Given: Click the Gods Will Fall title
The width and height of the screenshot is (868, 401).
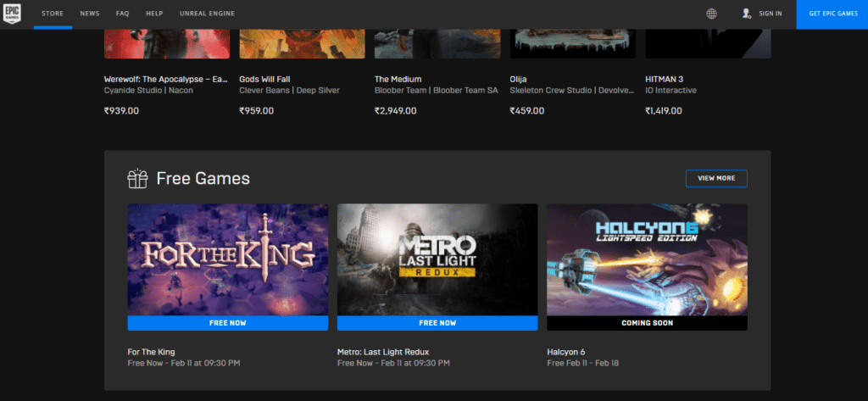Looking at the screenshot, I should point(264,79).
